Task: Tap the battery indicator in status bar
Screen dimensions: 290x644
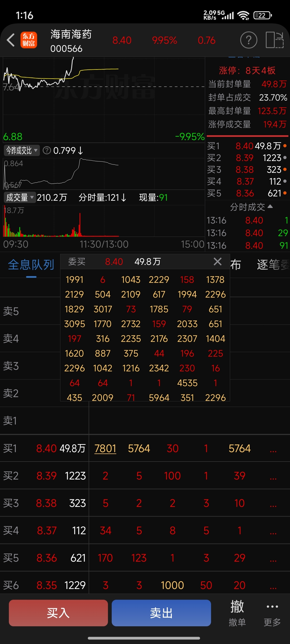Action: coord(263,16)
